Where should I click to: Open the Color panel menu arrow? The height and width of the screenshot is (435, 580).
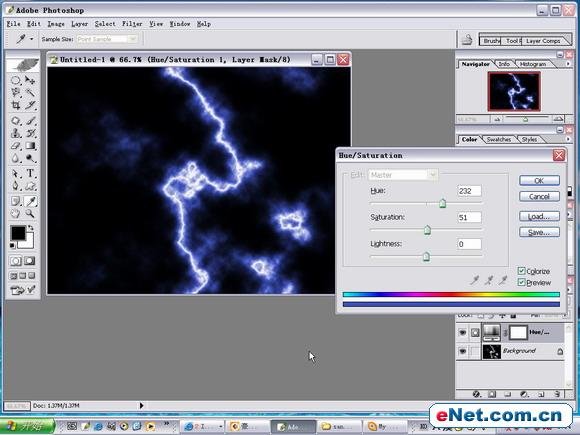coord(568,139)
